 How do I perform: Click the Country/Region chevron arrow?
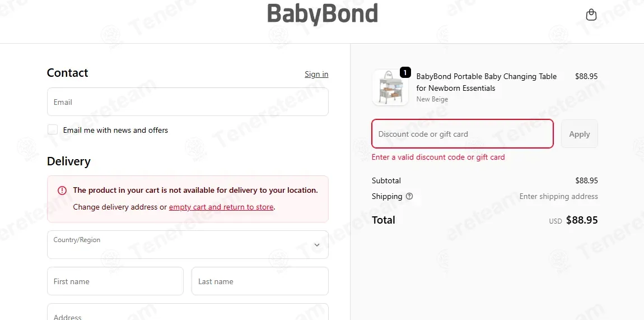tap(316, 245)
